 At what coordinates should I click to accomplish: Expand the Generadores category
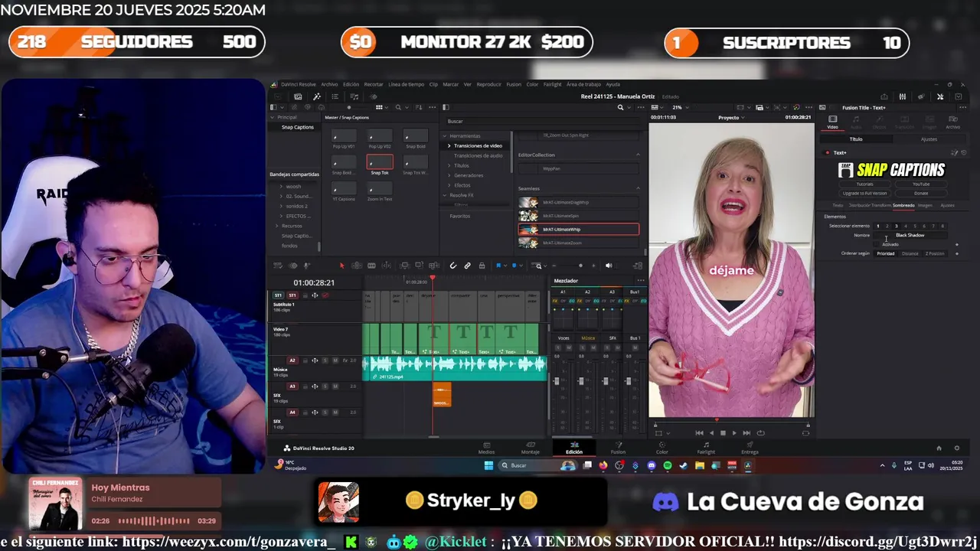[x=449, y=175]
